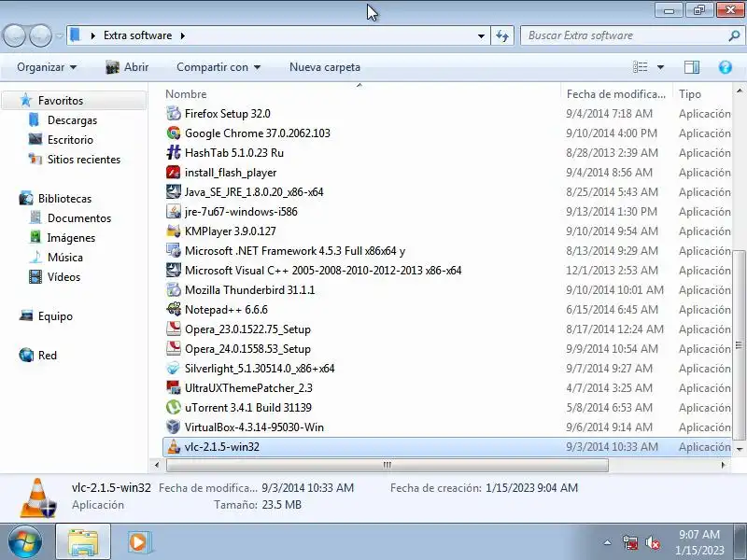The image size is (747, 560).
Task: Click the Forward navigation button
Action: [x=40, y=35]
